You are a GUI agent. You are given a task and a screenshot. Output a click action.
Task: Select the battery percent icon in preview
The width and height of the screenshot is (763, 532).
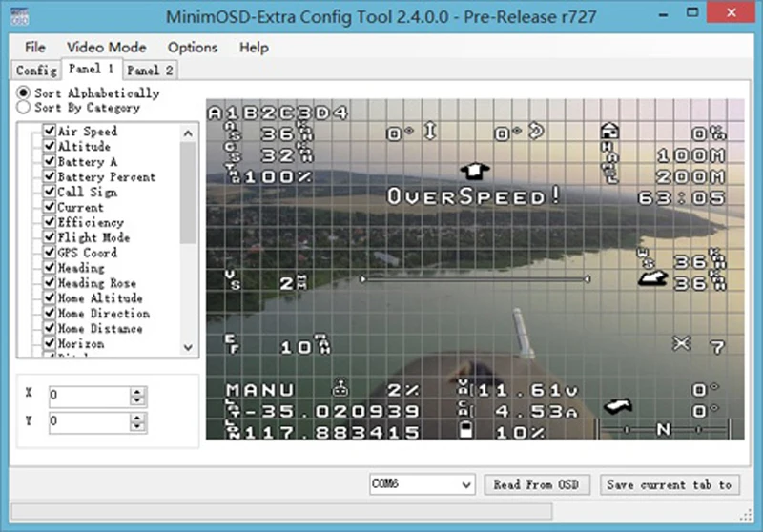(x=466, y=430)
